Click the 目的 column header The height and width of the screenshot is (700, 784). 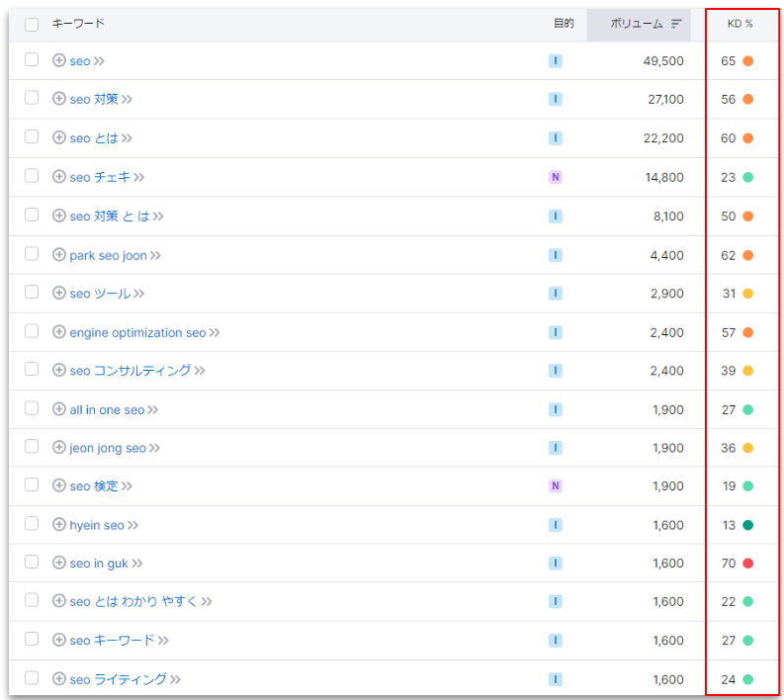pyautogui.click(x=563, y=24)
